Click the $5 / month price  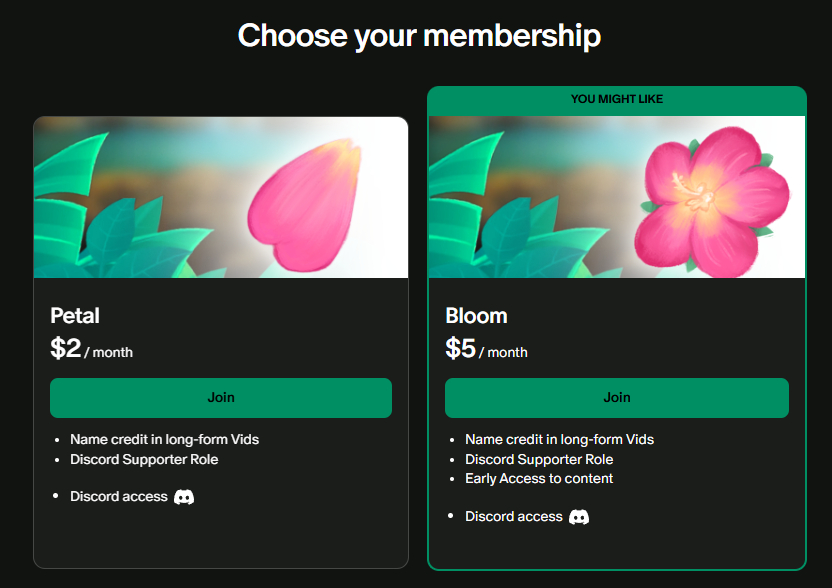(486, 349)
